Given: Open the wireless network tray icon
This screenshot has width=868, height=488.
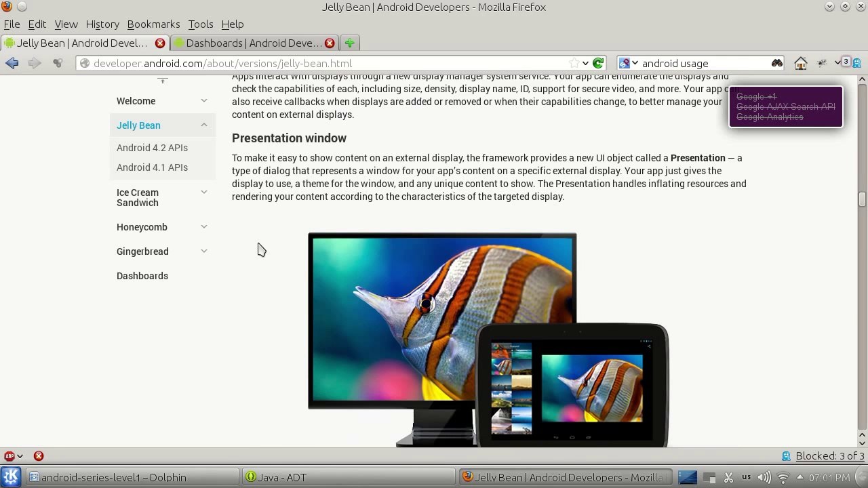Looking at the screenshot, I should (783, 477).
